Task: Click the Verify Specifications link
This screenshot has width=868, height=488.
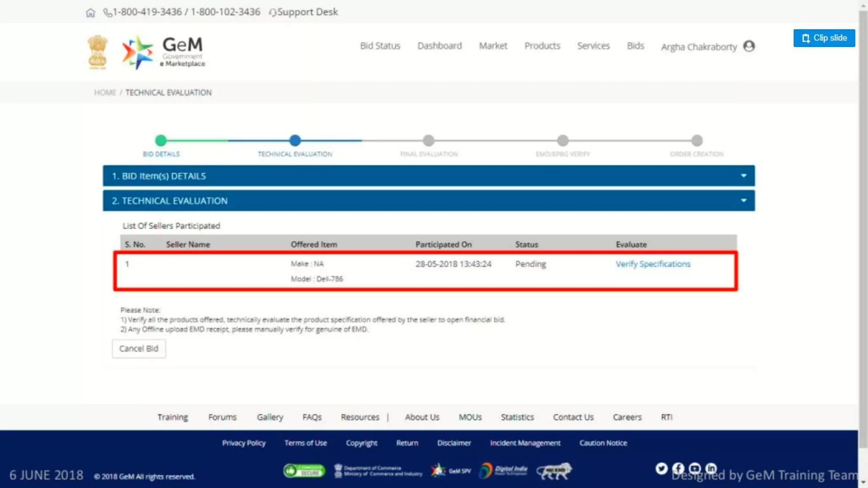Action: click(653, 264)
